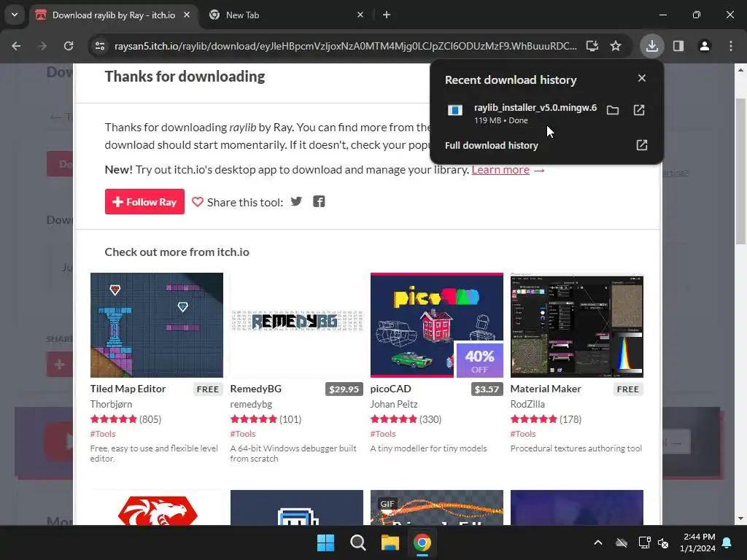Open author Thorbjørn's page
The image size is (747, 560).
111,404
